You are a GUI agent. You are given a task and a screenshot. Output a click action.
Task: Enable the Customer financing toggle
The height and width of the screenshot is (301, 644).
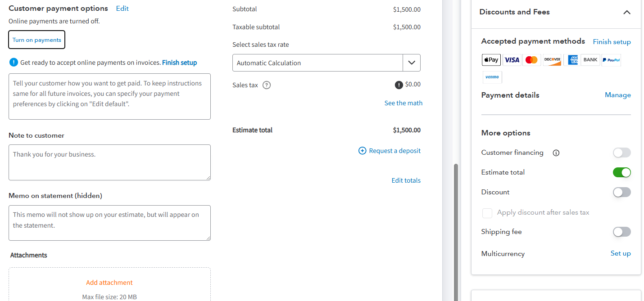621,153
